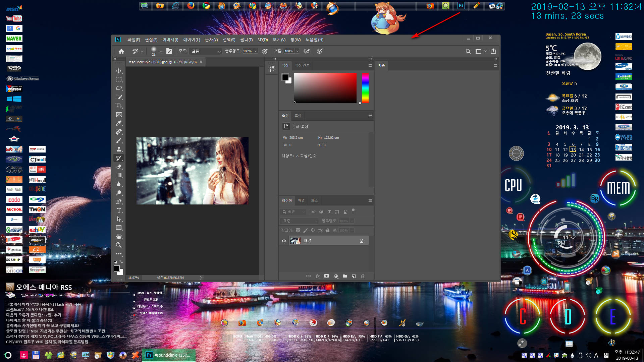The height and width of the screenshot is (362, 644).
Task: Select the Eyedropper tool
Action: pos(119,123)
